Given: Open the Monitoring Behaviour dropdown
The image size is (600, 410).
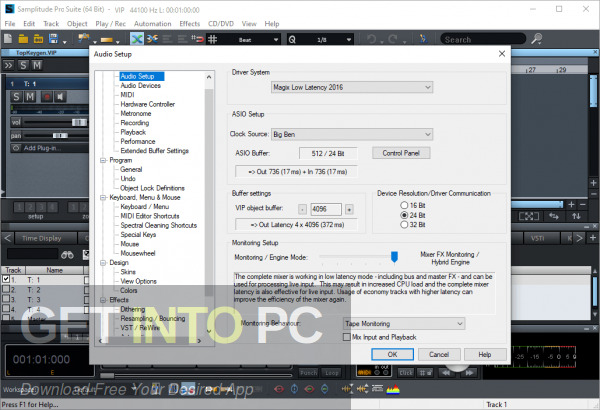Looking at the screenshot, I should [404, 324].
